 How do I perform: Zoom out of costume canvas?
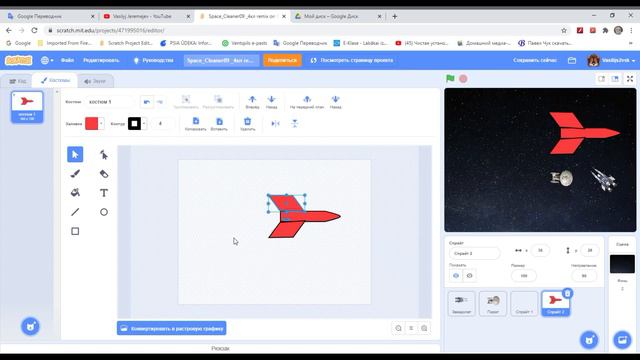(x=398, y=328)
